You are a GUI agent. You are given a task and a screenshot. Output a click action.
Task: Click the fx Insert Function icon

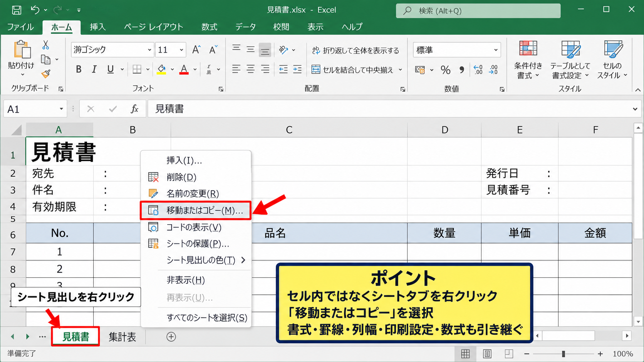pyautogui.click(x=134, y=109)
